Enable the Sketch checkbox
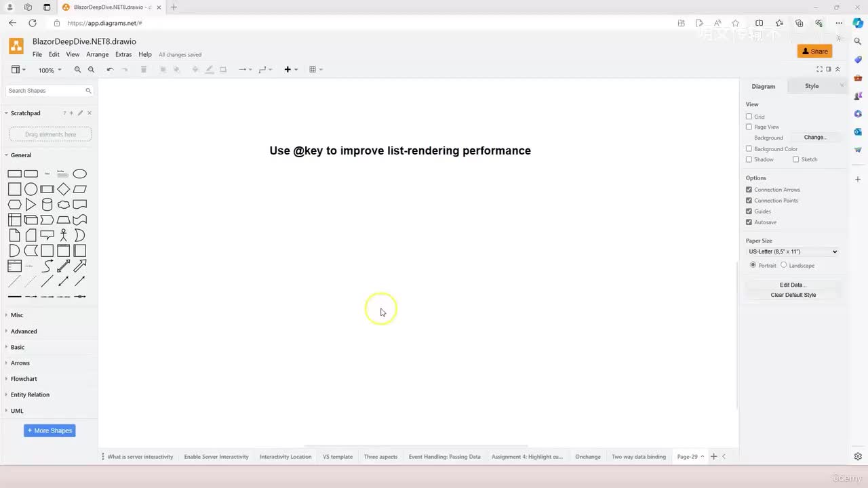Screen dimensions: 868x488 [795, 159]
